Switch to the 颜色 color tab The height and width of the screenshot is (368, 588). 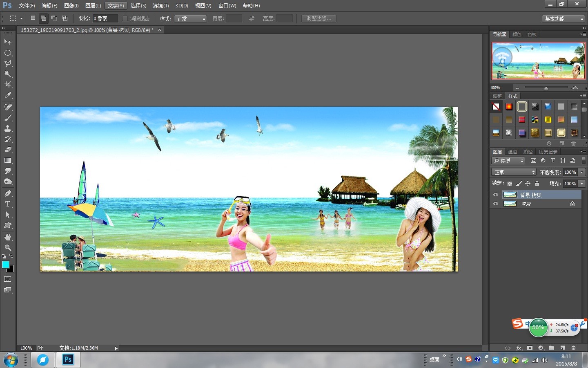[517, 34]
